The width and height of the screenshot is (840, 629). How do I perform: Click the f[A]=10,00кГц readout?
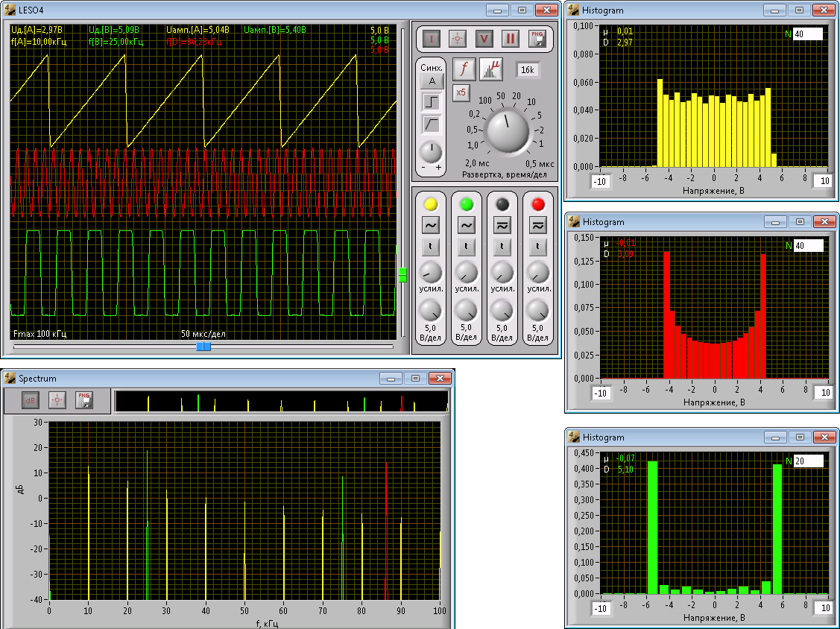(39, 41)
